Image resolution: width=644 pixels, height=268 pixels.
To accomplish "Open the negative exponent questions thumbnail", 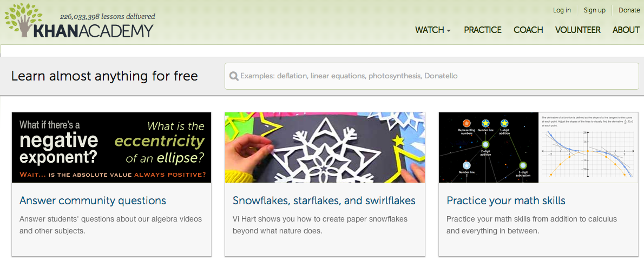I will pyautogui.click(x=111, y=147).
